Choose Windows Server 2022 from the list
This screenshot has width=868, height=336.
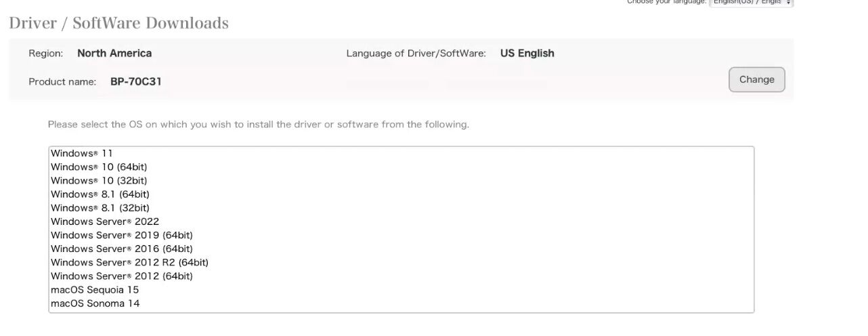[x=402, y=222]
